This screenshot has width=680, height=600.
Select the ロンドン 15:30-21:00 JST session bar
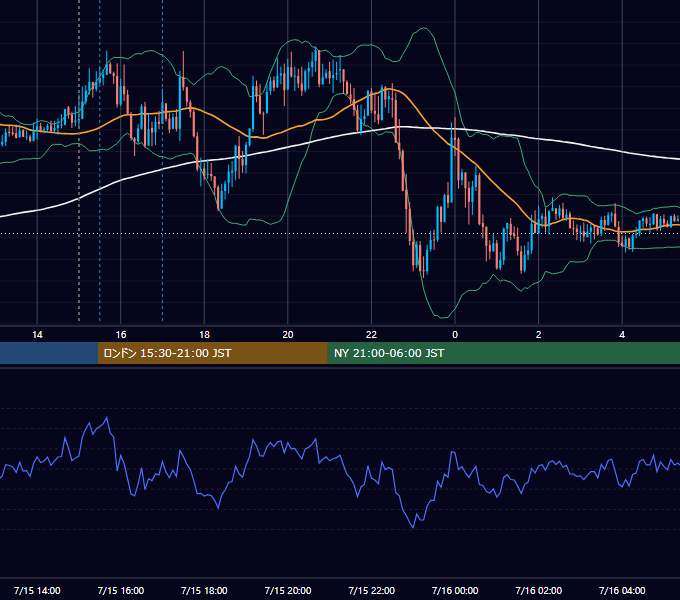212,353
